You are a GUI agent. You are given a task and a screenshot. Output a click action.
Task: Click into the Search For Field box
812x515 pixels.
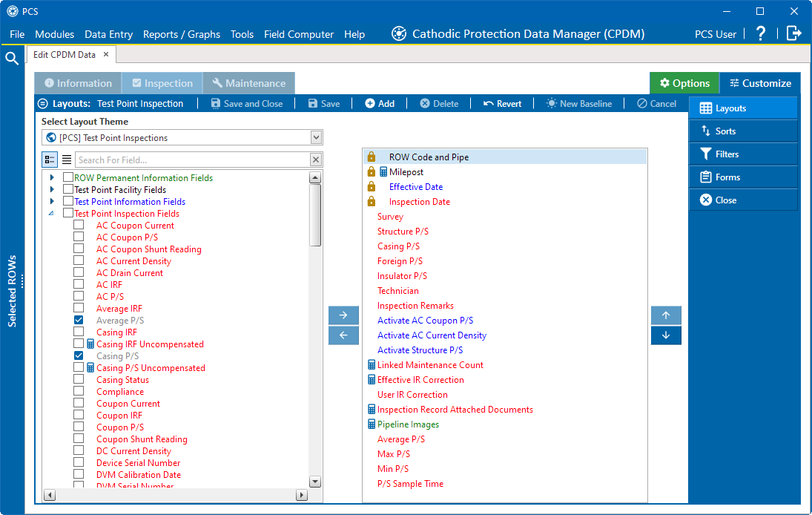[x=192, y=160]
